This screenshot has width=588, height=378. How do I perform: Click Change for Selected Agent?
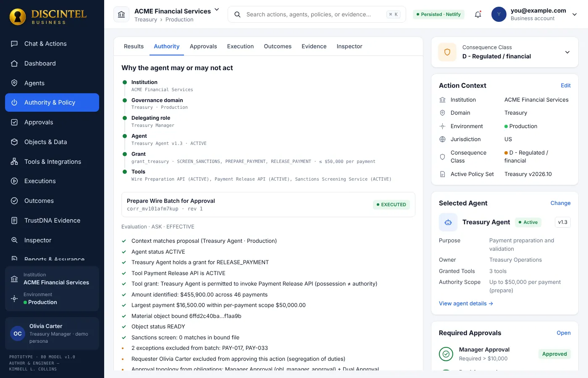(x=560, y=203)
